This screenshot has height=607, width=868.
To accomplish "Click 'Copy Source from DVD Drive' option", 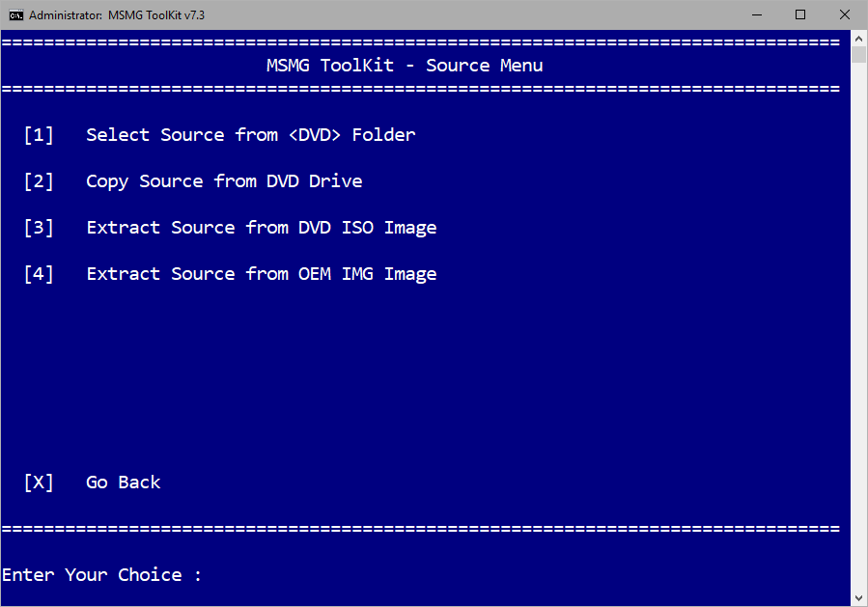I will click(224, 181).
